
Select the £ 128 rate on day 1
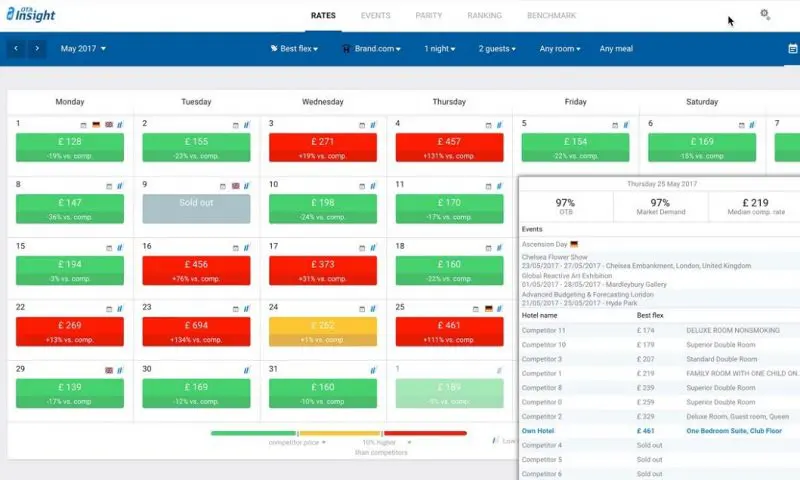70,147
